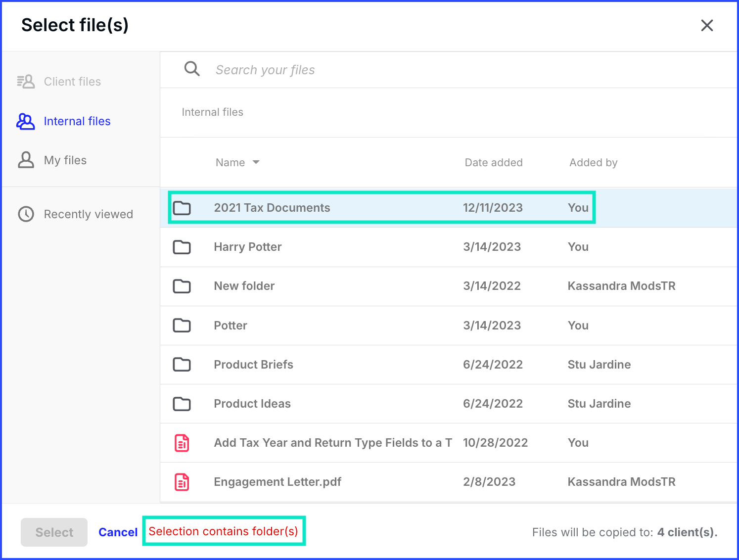
Task: Click the Date added column header
Action: point(494,162)
